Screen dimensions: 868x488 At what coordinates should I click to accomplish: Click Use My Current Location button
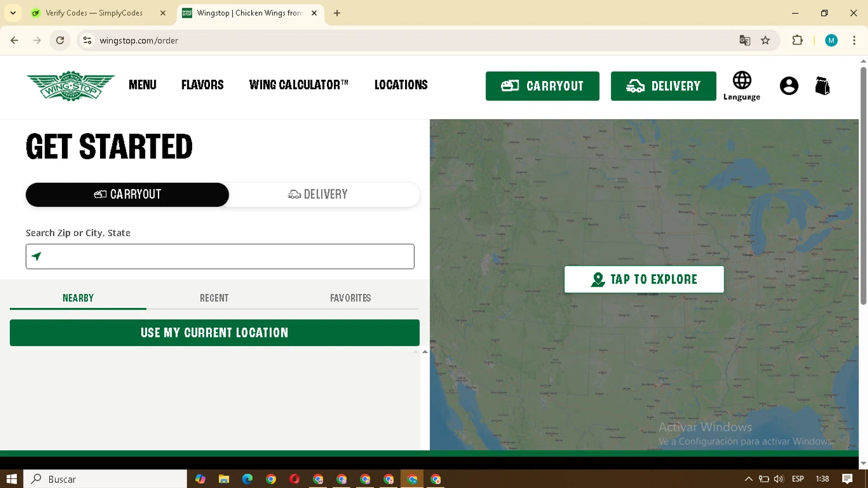click(x=215, y=333)
